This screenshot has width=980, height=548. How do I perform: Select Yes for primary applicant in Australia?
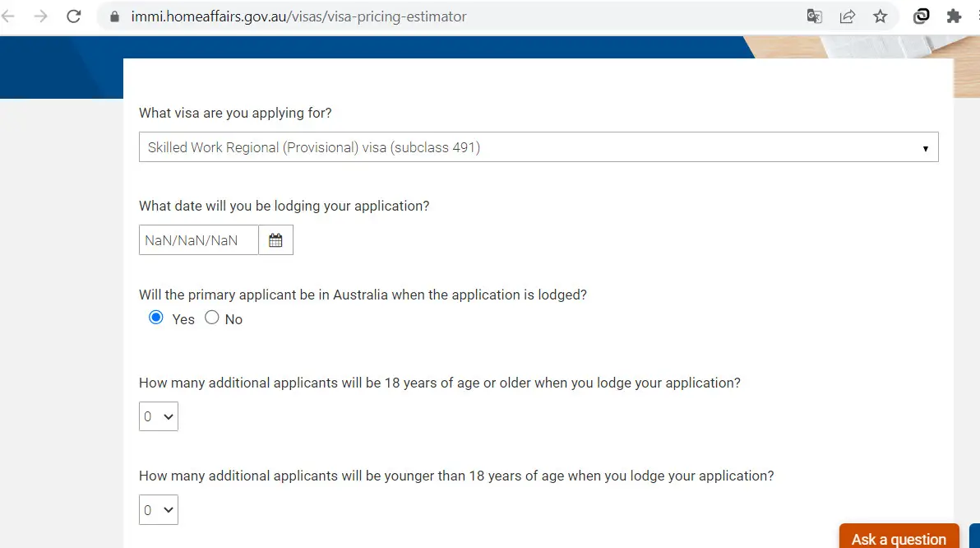[156, 318]
